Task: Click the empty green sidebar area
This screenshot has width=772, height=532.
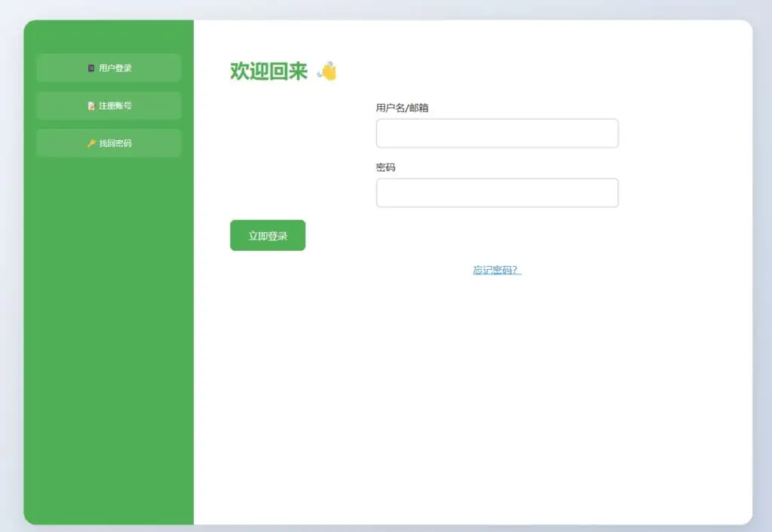Action: pyautogui.click(x=109, y=339)
